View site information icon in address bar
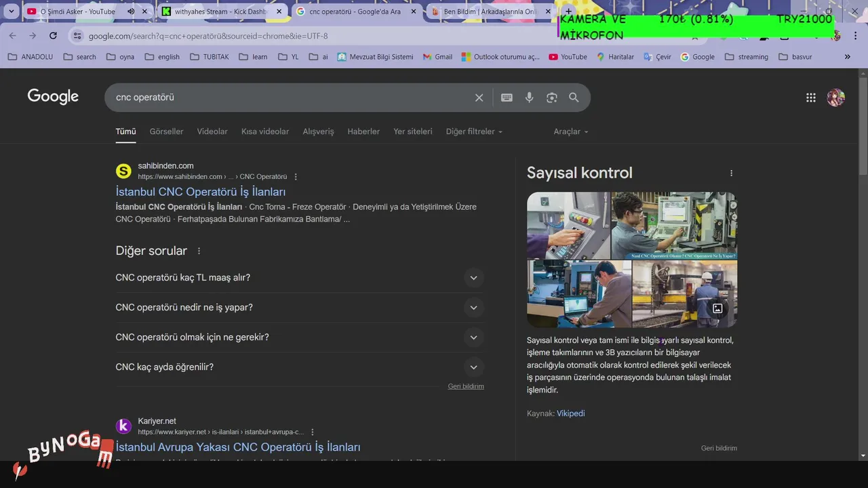Viewport: 868px width, 488px height. click(77, 36)
